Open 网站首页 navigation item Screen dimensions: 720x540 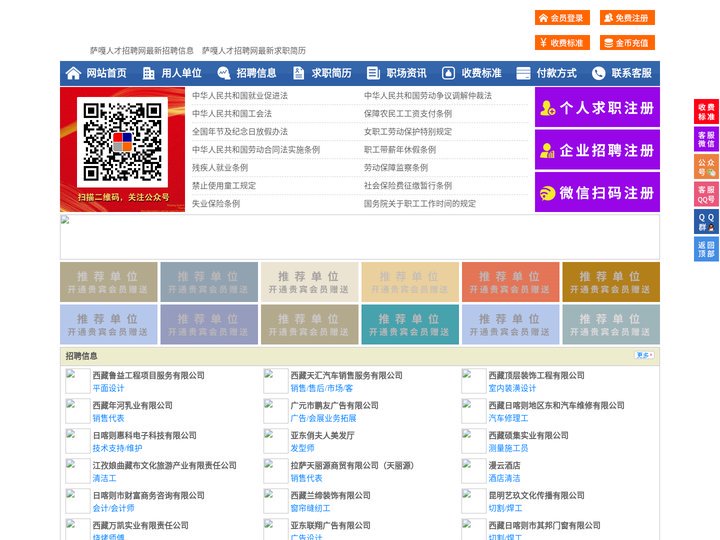(106, 73)
